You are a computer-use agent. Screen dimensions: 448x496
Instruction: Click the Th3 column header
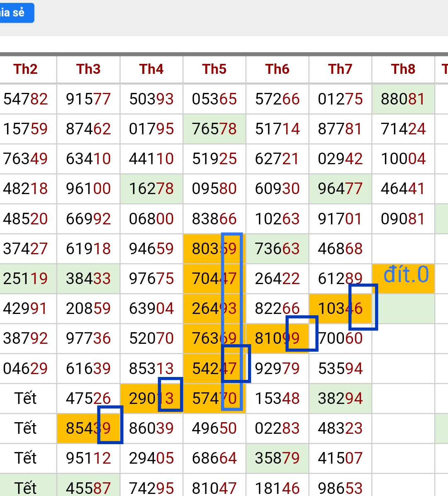pos(88,69)
